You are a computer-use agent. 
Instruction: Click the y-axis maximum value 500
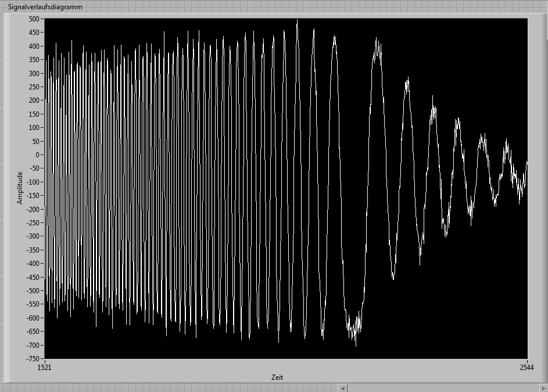pos(34,19)
